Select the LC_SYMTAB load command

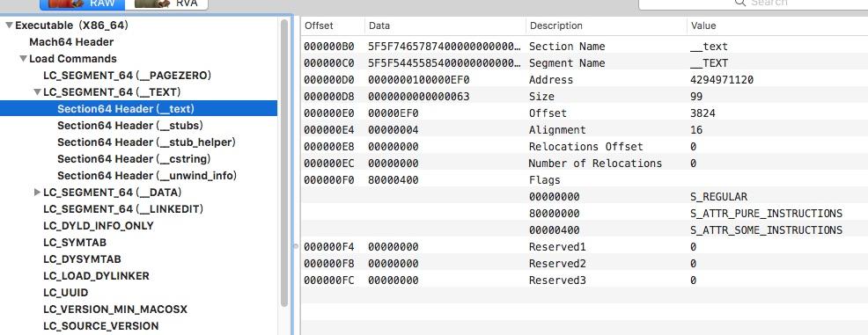pos(75,243)
